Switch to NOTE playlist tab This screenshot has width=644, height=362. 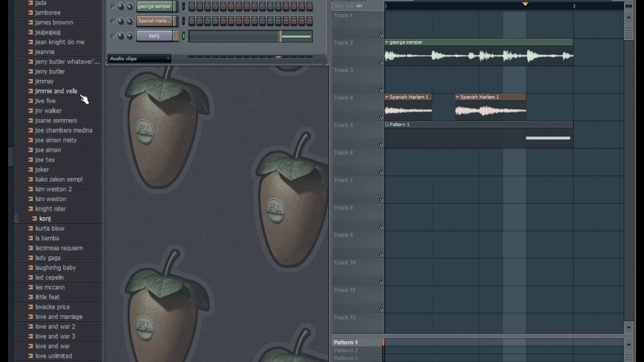(339, 6)
